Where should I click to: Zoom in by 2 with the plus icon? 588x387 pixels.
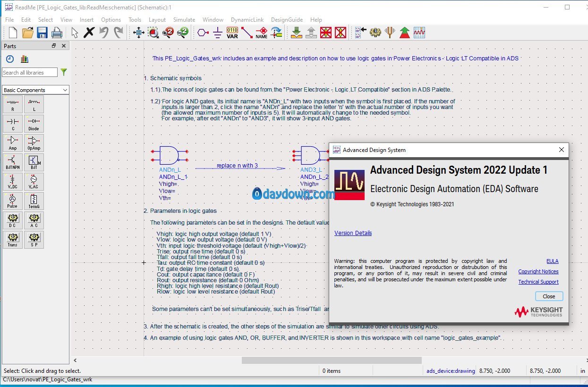tap(168, 33)
